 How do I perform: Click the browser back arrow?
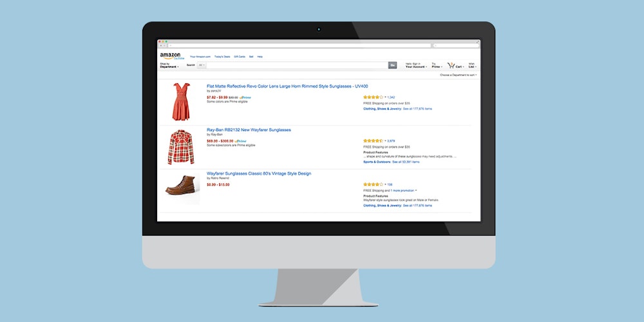[x=160, y=46]
